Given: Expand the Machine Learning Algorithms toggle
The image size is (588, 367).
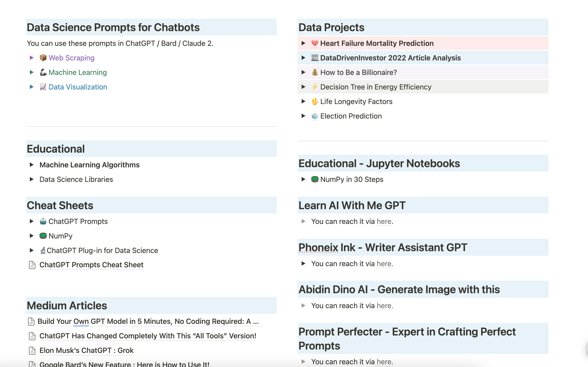Looking at the screenshot, I should [32, 165].
